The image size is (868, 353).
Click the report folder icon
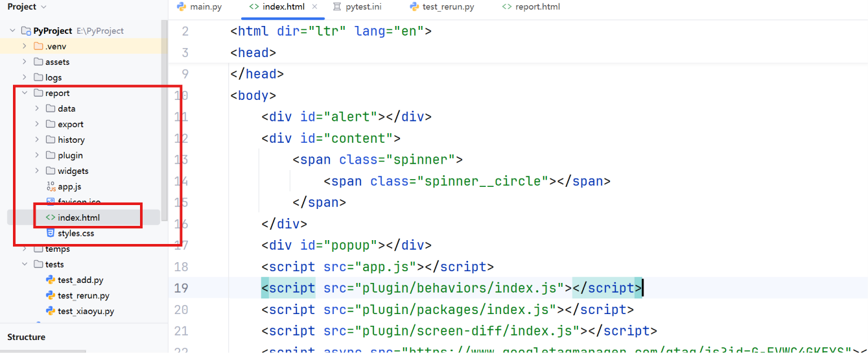coord(38,93)
